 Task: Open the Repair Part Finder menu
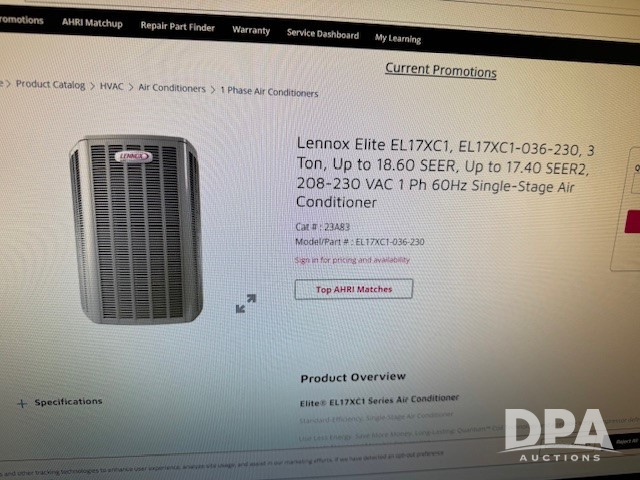(178, 27)
